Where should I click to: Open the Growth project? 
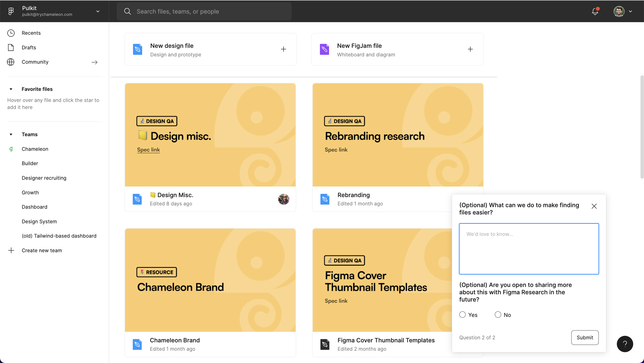pos(30,193)
